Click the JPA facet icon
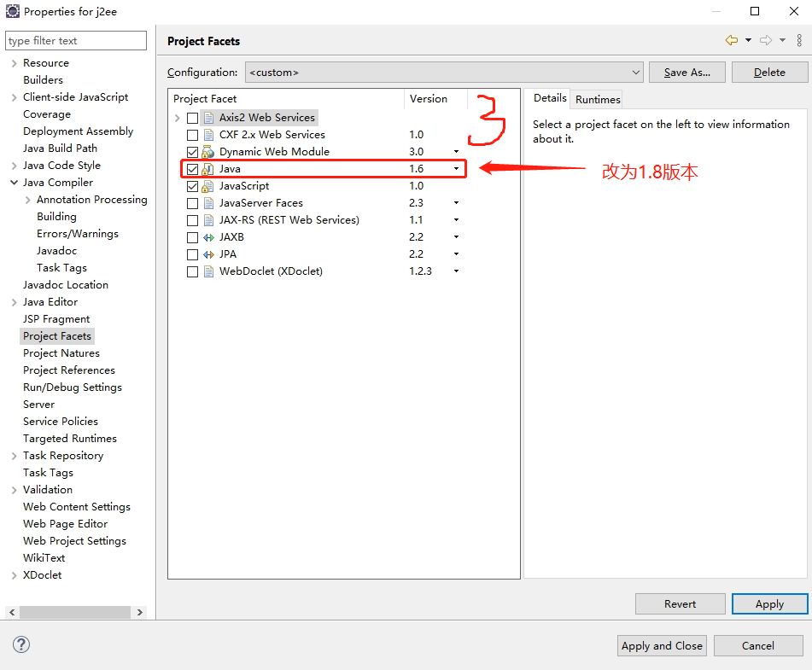Viewport: 812px width, 670px height. pos(208,254)
